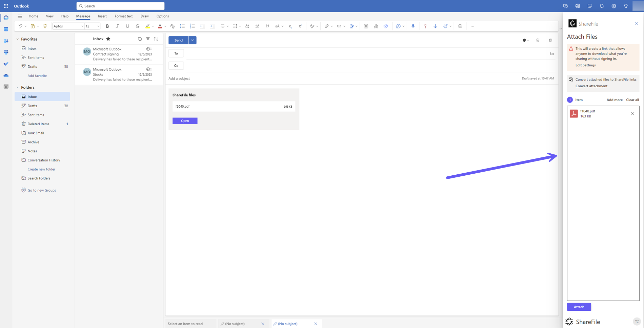Click Convert attachment link

591,86
